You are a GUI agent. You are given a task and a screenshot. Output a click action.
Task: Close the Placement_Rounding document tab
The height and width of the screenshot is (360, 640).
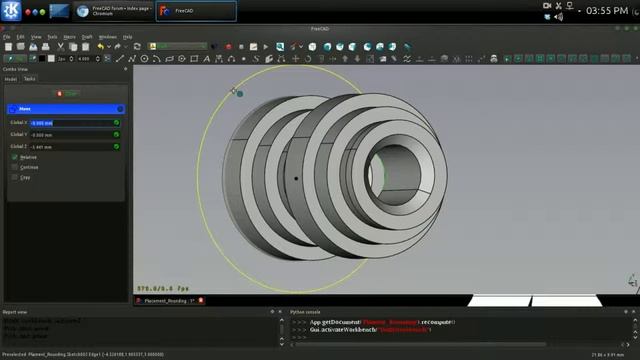click(201, 301)
